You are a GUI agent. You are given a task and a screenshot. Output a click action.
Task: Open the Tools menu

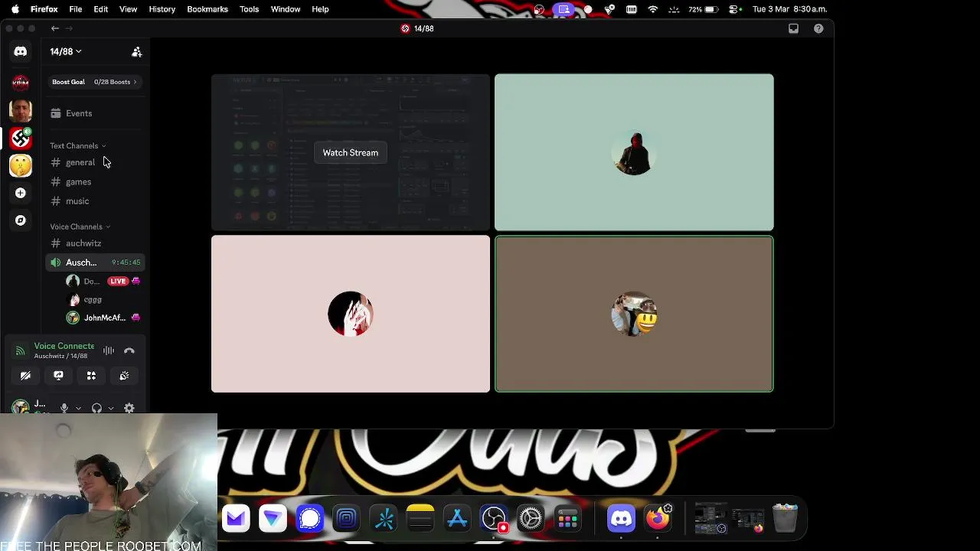click(x=249, y=9)
